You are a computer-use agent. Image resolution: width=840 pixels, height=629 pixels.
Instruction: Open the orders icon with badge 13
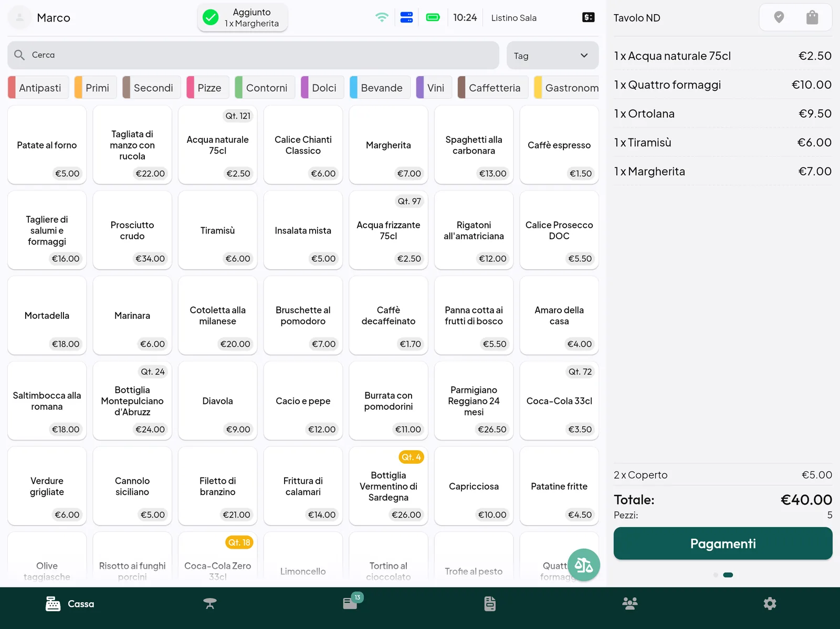click(350, 604)
